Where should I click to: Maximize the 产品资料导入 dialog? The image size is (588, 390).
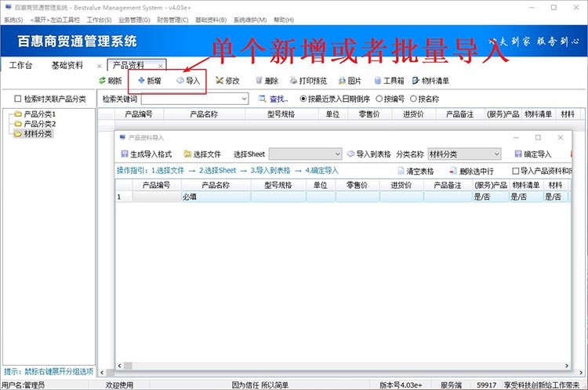[x=538, y=138]
